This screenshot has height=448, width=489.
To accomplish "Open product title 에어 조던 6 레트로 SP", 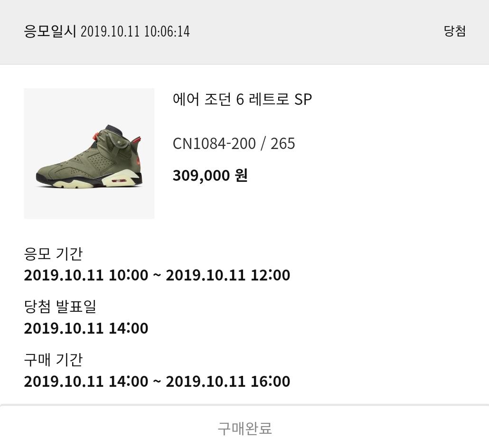I will [242, 99].
